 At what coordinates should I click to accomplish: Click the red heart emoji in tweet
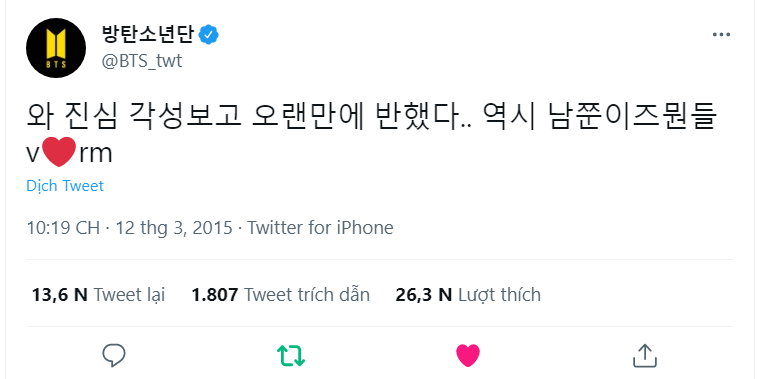coord(59,153)
